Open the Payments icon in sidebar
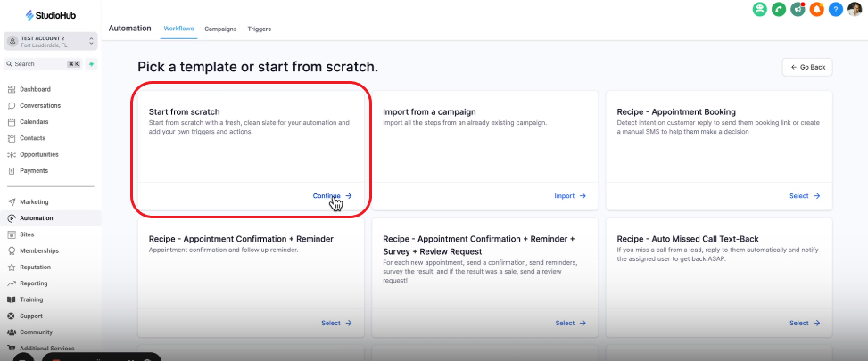 [x=12, y=171]
